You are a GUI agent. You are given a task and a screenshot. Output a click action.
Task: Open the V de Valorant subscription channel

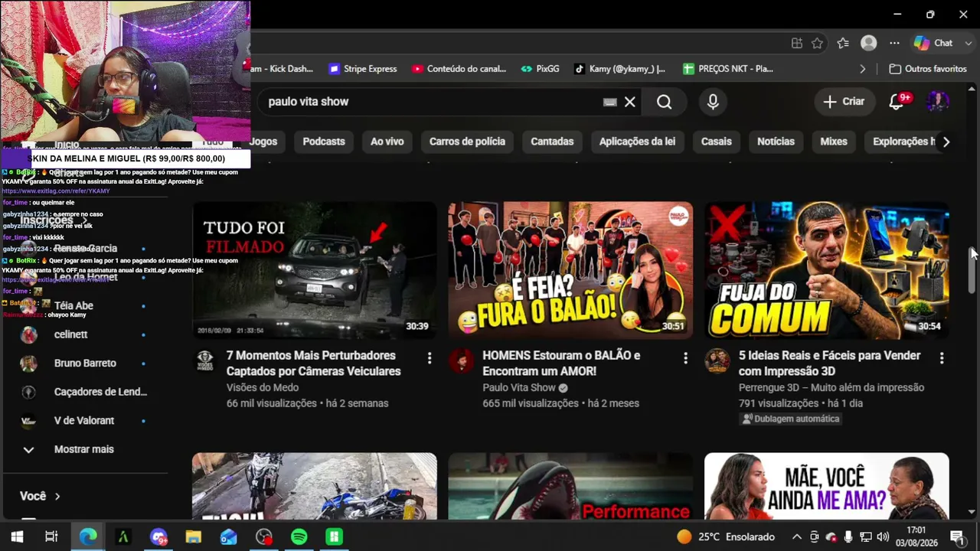point(83,421)
